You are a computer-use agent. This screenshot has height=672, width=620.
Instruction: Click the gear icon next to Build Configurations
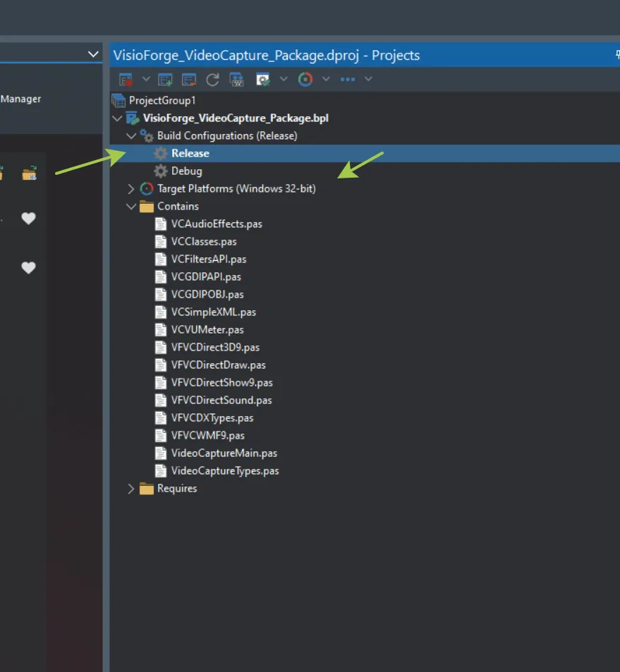145,135
